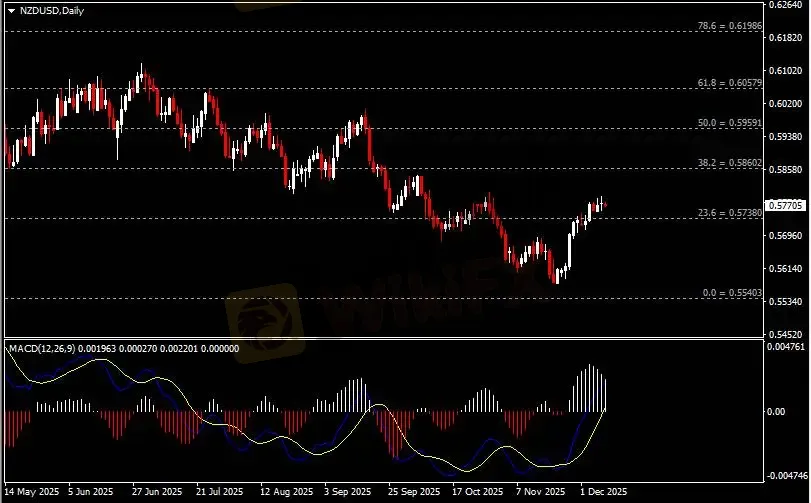Image resolution: width=811 pixels, height=503 pixels.
Task: Select the 0.0 = 0.55403 Fibonacci label
Action: (732, 293)
